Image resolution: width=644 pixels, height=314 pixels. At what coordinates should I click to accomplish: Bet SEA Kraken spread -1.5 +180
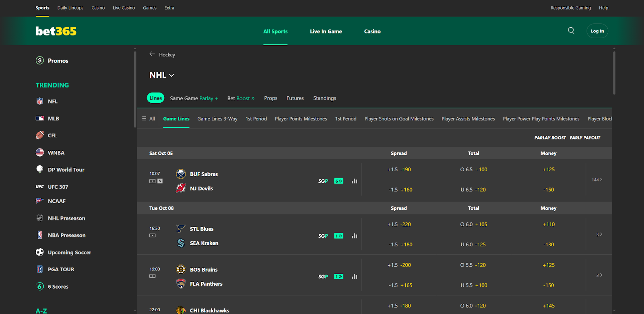[x=400, y=245]
